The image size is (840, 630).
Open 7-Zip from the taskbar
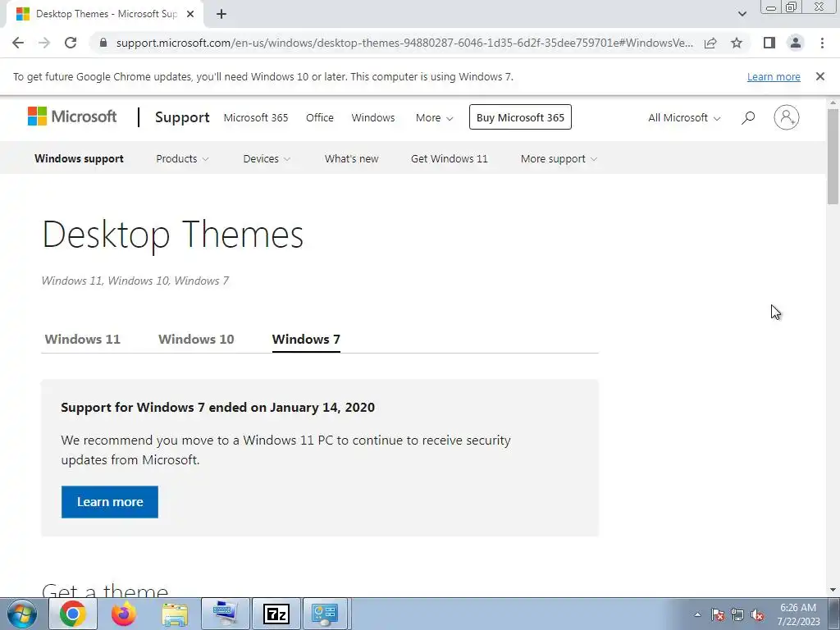click(276, 614)
